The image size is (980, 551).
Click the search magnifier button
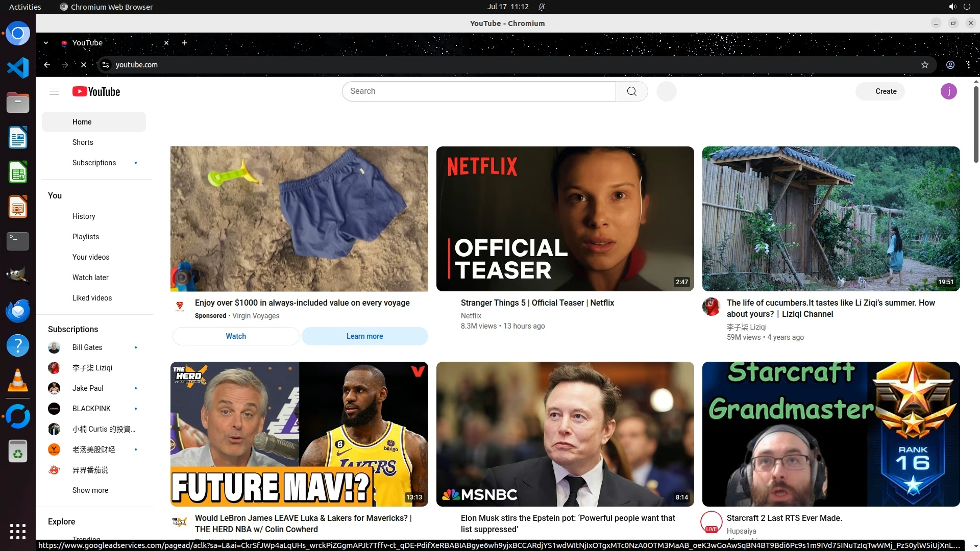coord(631,91)
